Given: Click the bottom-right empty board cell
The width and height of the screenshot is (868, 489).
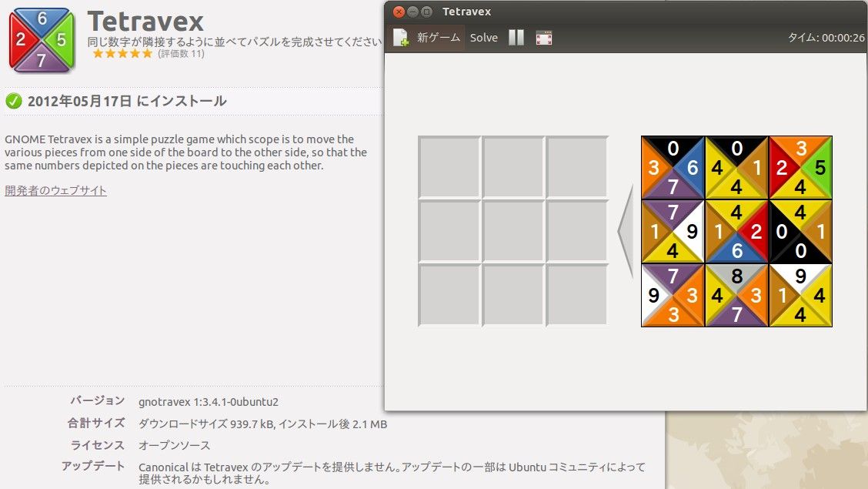Looking at the screenshot, I should coord(577,295).
